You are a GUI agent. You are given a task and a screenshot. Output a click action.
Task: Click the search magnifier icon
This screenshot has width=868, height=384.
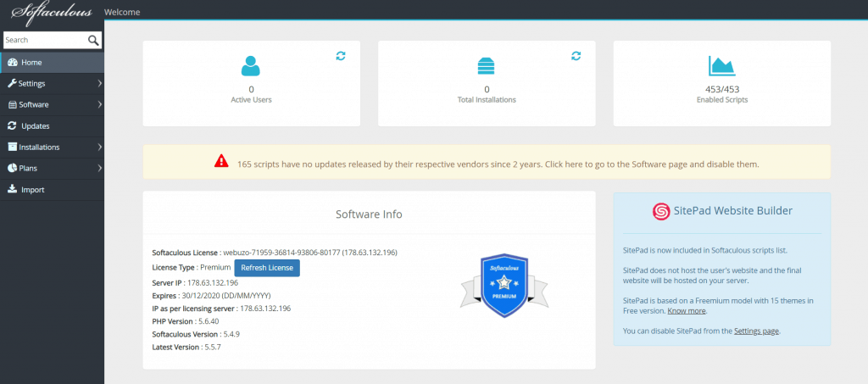coord(93,40)
